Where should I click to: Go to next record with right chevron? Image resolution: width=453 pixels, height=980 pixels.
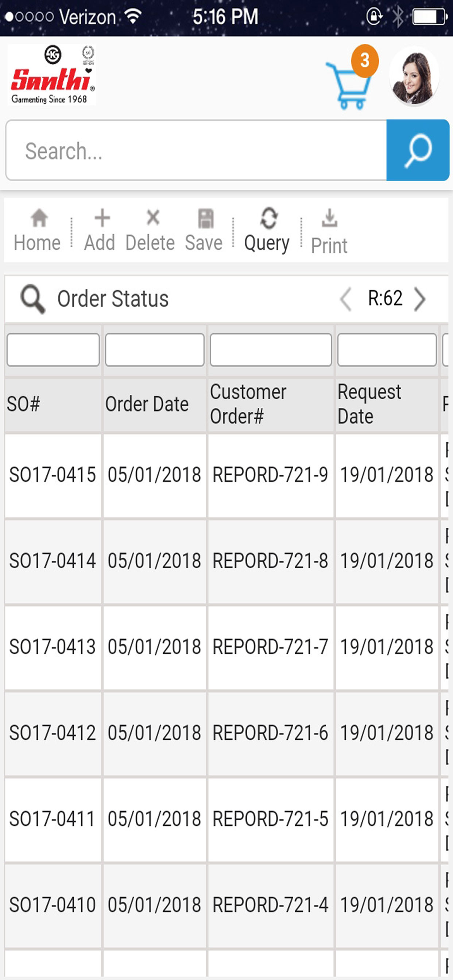[420, 299]
